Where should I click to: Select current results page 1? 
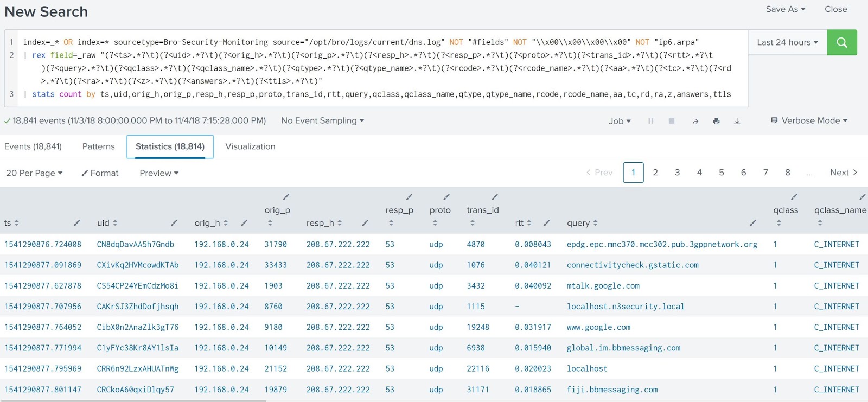click(633, 173)
